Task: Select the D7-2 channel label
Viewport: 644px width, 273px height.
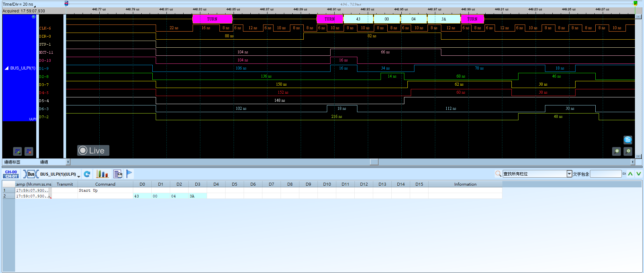Action: (x=44, y=117)
